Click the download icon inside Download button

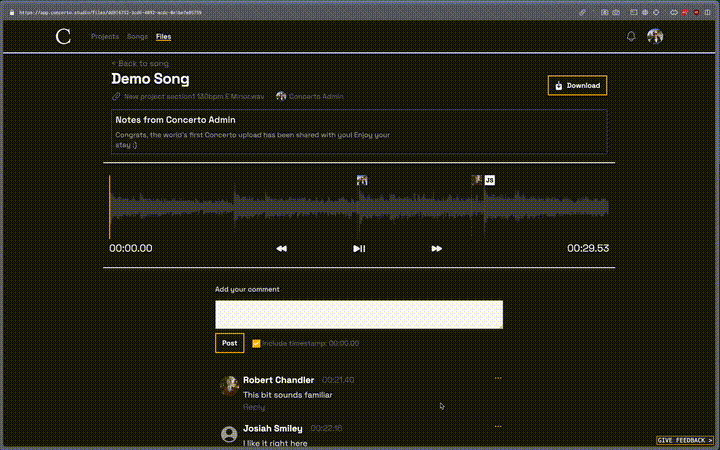point(558,86)
